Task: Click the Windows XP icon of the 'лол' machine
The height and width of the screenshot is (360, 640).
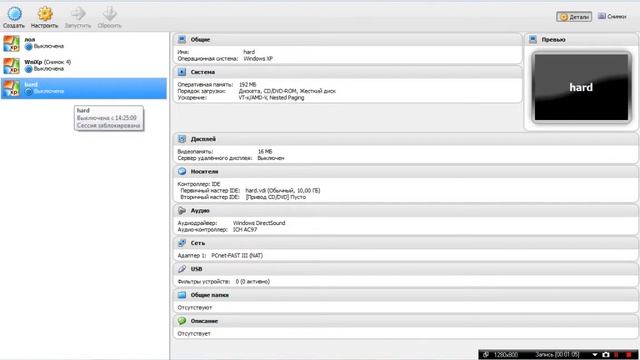Action: click(11, 43)
